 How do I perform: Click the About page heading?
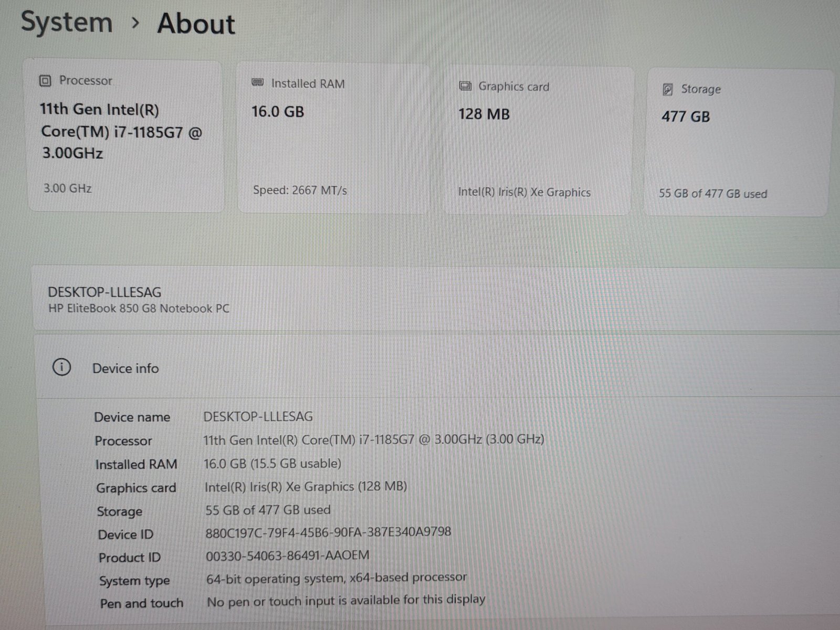[196, 24]
